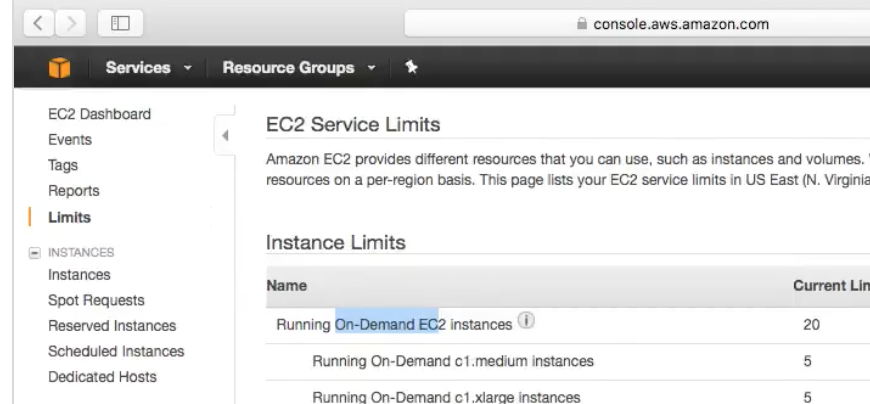Open Spot Requests in the sidebar
Viewport: 870px width, 404px height.
click(x=96, y=300)
